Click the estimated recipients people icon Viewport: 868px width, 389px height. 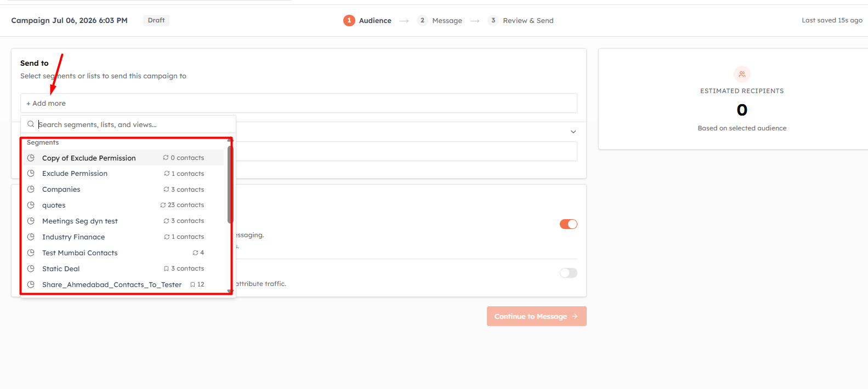[742, 74]
